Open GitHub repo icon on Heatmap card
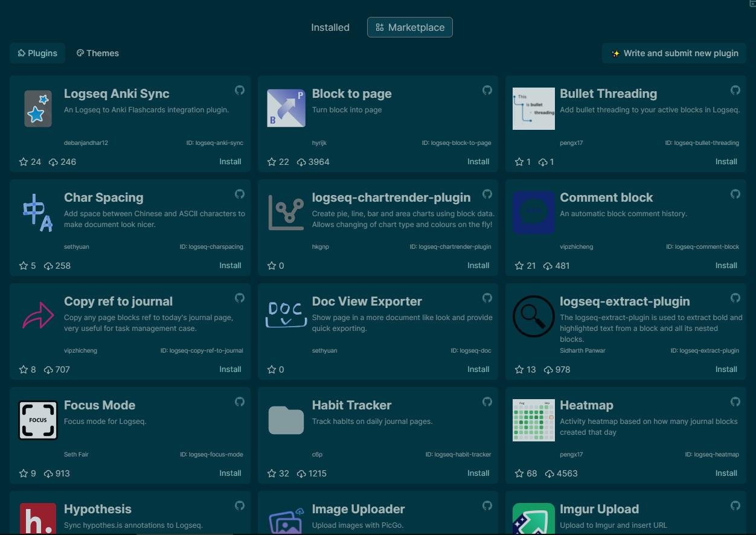Image resolution: width=756 pixels, height=535 pixels. click(x=735, y=402)
